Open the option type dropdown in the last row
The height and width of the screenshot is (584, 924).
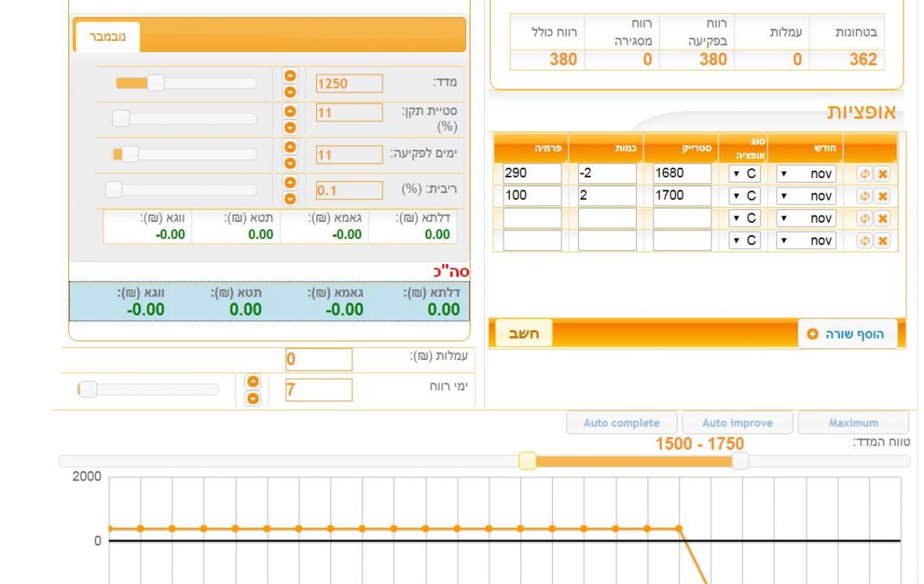[744, 241]
